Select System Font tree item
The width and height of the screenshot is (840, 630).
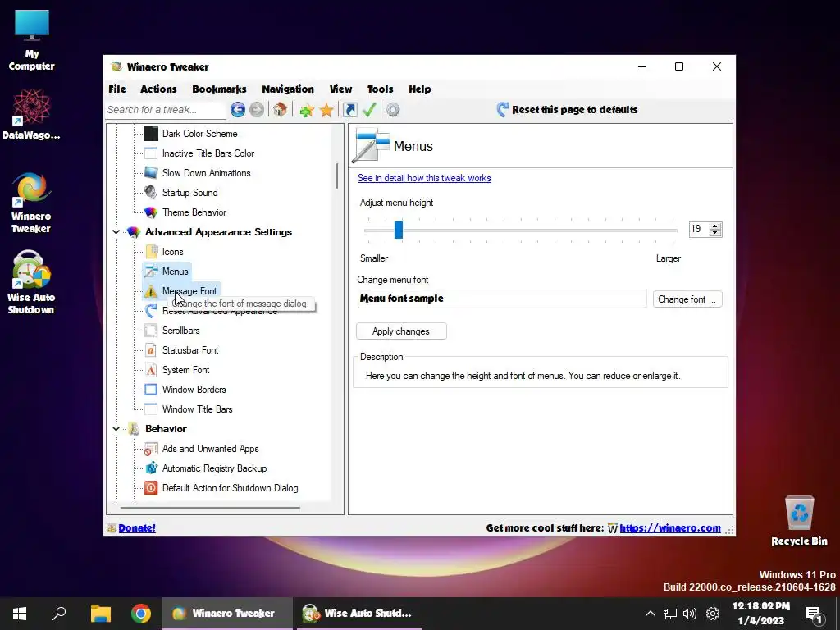185,370
